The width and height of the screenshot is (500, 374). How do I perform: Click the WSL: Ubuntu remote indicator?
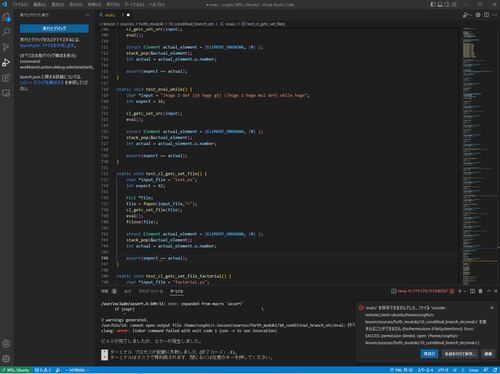pos(16,370)
